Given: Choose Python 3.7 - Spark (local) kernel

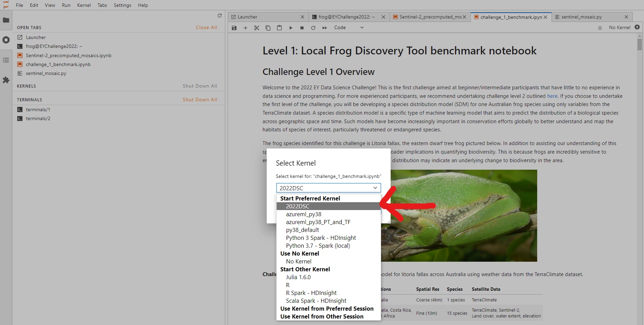Looking at the screenshot, I should tap(328, 246).
